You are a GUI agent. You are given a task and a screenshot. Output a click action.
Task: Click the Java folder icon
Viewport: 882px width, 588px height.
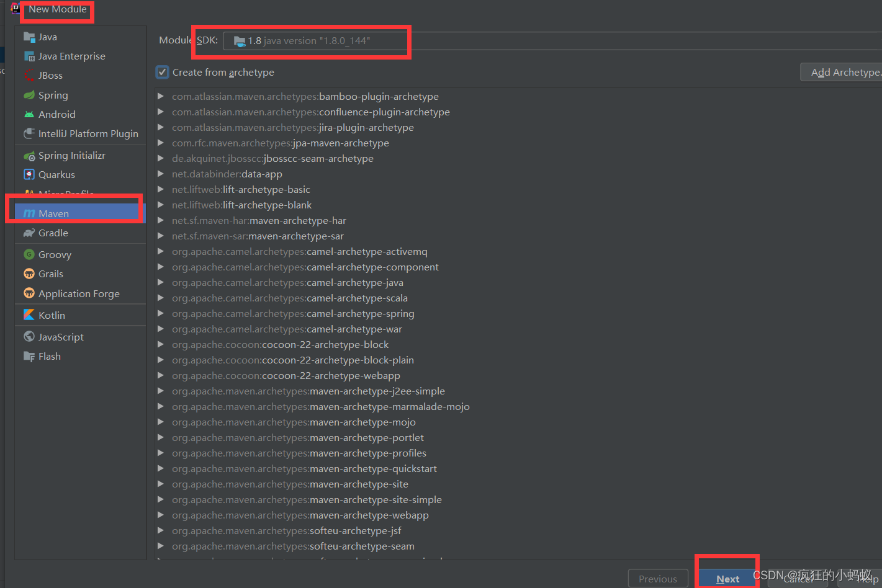tap(29, 37)
